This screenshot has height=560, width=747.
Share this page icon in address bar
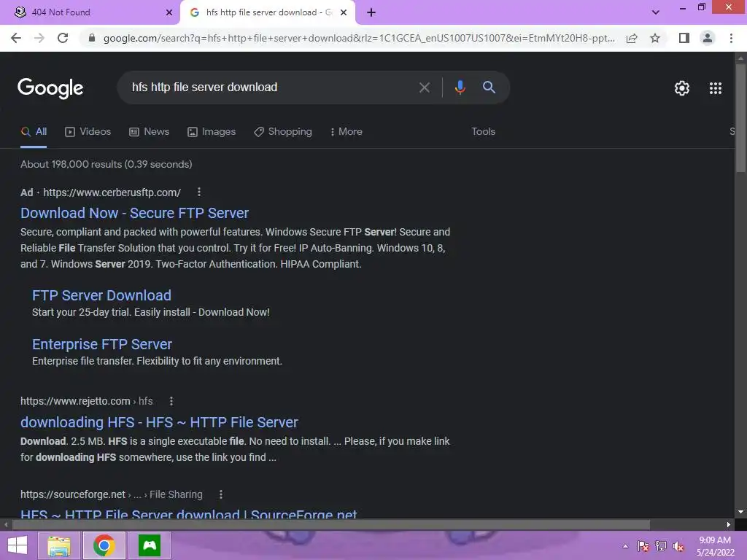pyautogui.click(x=632, y=38)
